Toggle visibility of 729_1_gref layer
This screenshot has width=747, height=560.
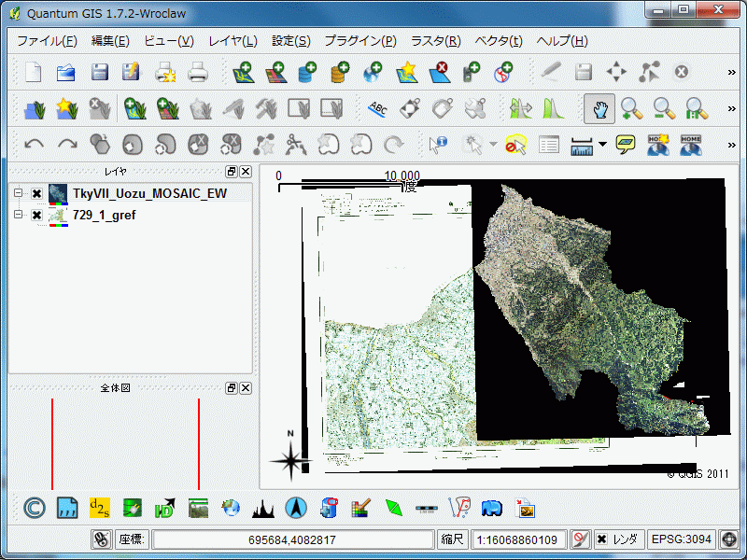[36, 216]
